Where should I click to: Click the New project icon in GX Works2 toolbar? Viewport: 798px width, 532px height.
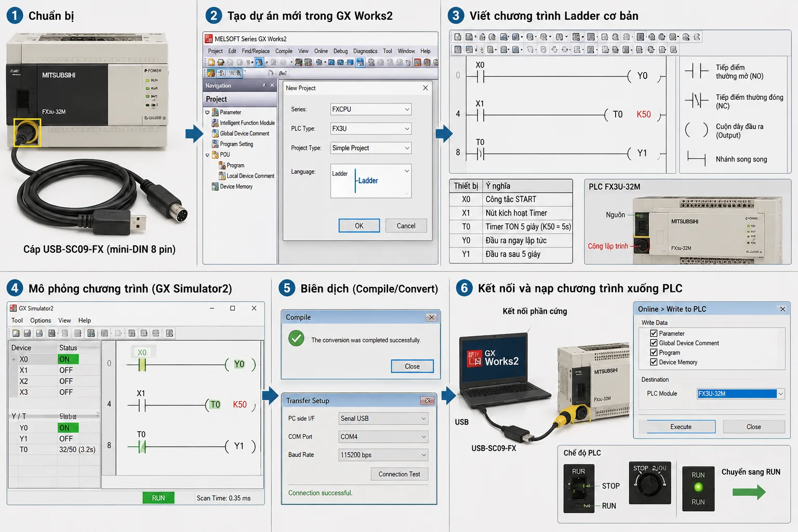[x=211, y=62]
